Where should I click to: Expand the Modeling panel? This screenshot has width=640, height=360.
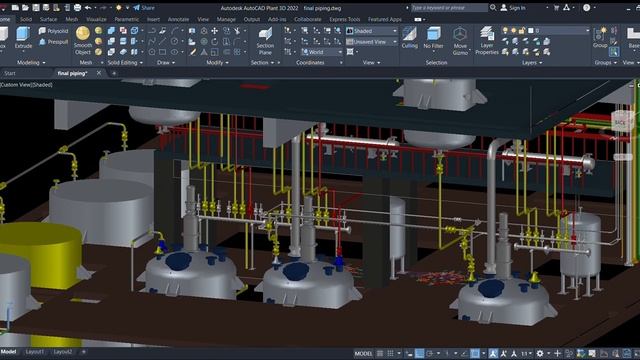click(31, 62)
